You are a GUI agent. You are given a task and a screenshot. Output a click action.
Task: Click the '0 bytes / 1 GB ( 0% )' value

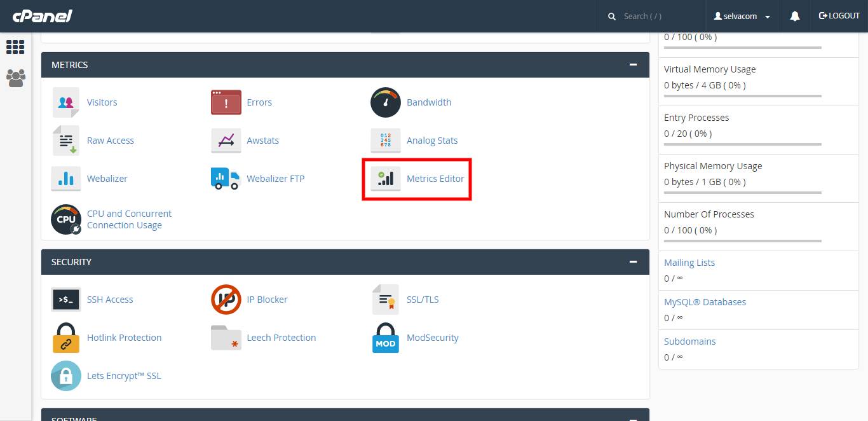pyautogui.click(x=705, y=182)
